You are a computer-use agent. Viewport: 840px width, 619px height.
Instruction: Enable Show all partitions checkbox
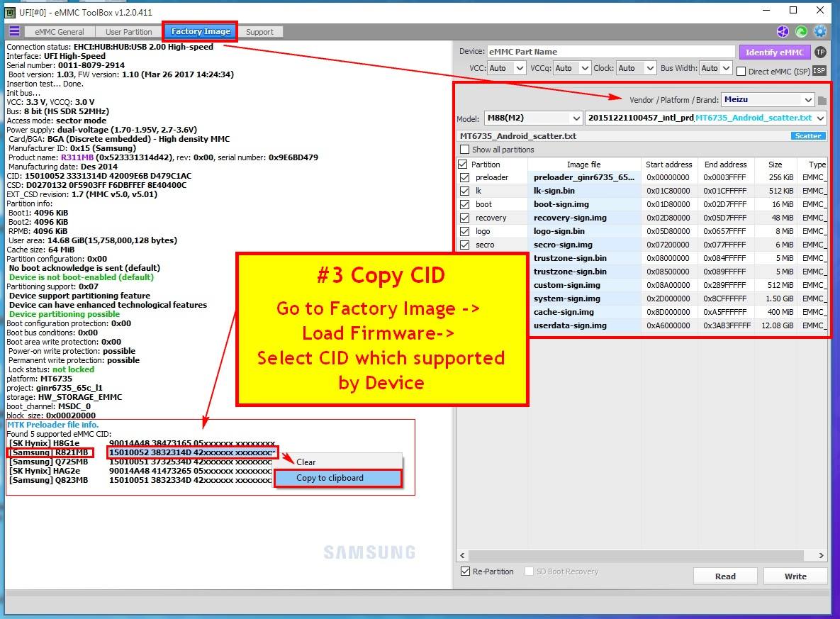pyautogui.click(x=464, y=150)
